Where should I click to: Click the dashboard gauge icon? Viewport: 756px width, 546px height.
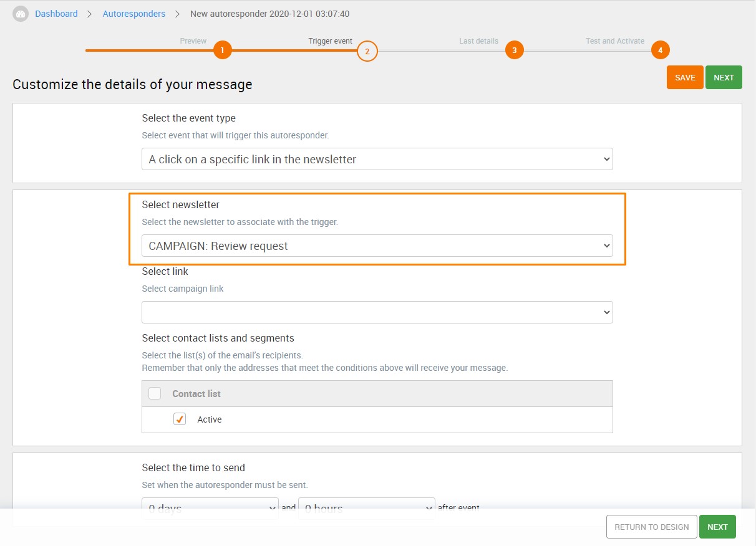tap(21, 14)
